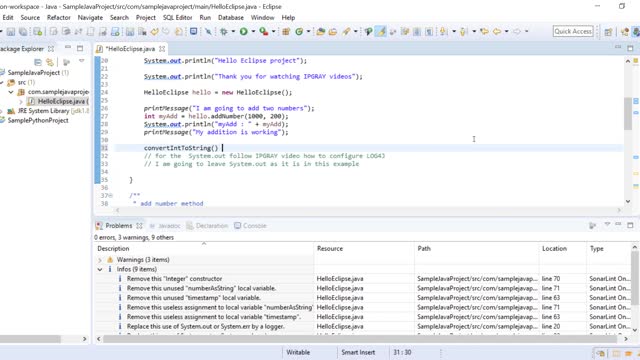640x360 pixels.
Task: Switch to the Declaration tab
Action: tap(207, 226)
